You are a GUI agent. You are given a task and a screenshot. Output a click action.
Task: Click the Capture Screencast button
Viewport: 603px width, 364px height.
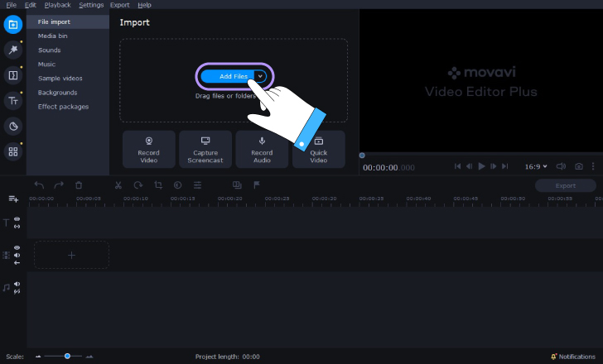click(205, 150)
